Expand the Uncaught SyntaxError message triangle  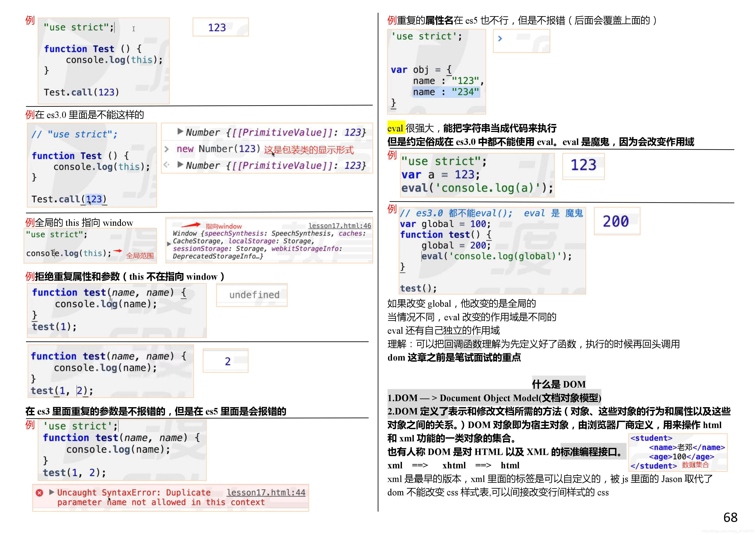(51, 492)
